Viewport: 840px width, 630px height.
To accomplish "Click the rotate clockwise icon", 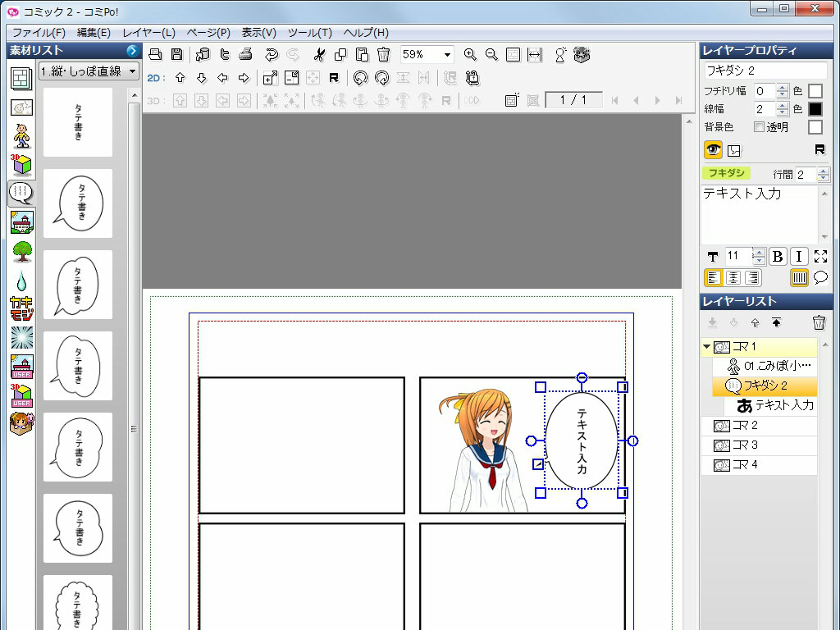I will click(x=382, y=78).
